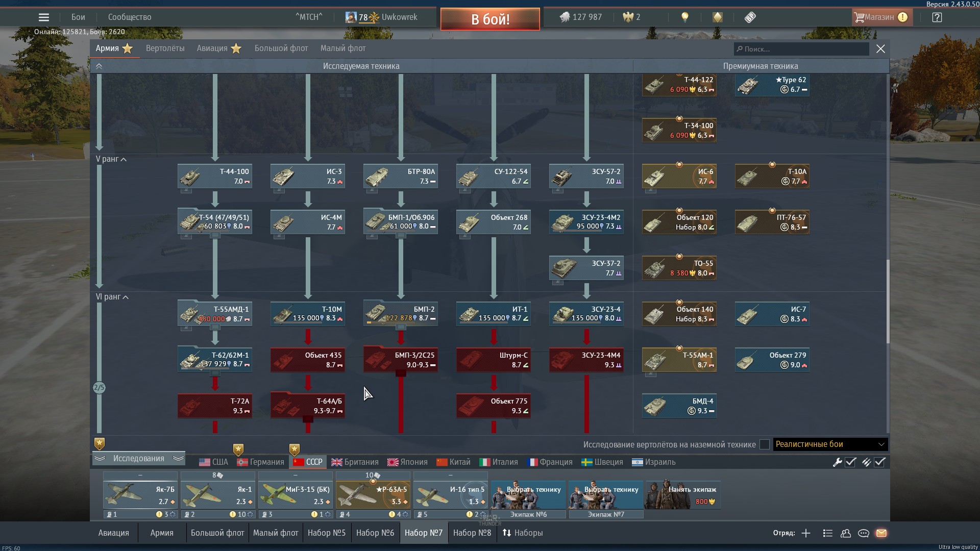Expand the БМП-1/Об.906 vehicle group
The width and height of the screenshot is (980, 551).
tap(401, 236)
